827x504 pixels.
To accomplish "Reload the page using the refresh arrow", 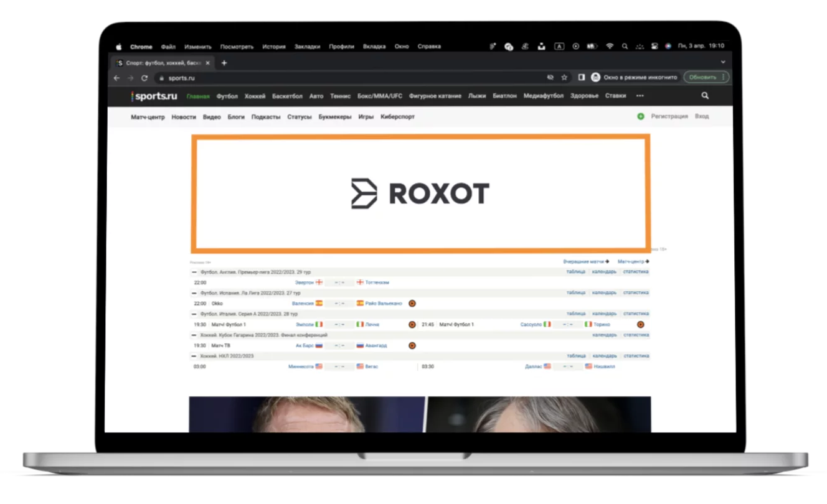I will [x=144, y=77].
